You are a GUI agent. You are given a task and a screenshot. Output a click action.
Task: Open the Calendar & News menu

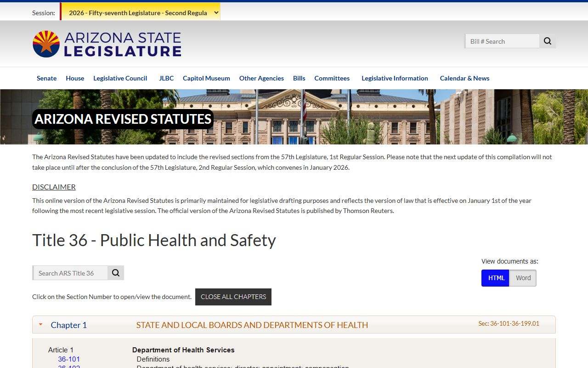[x=464, y=78]
